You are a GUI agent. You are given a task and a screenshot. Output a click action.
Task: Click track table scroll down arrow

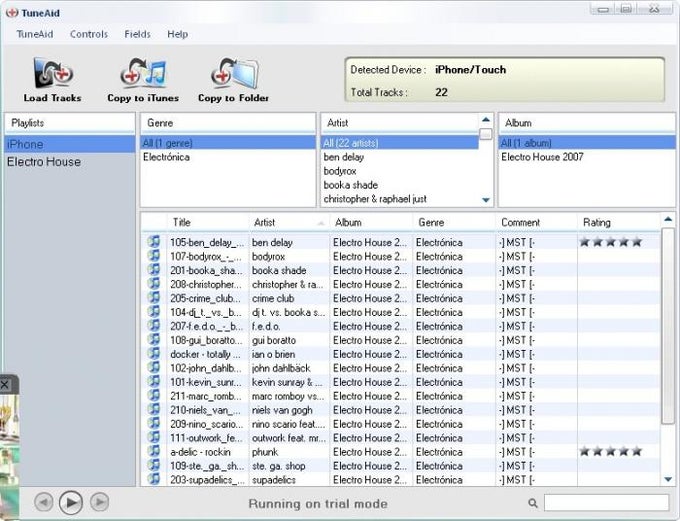point(668,479)
